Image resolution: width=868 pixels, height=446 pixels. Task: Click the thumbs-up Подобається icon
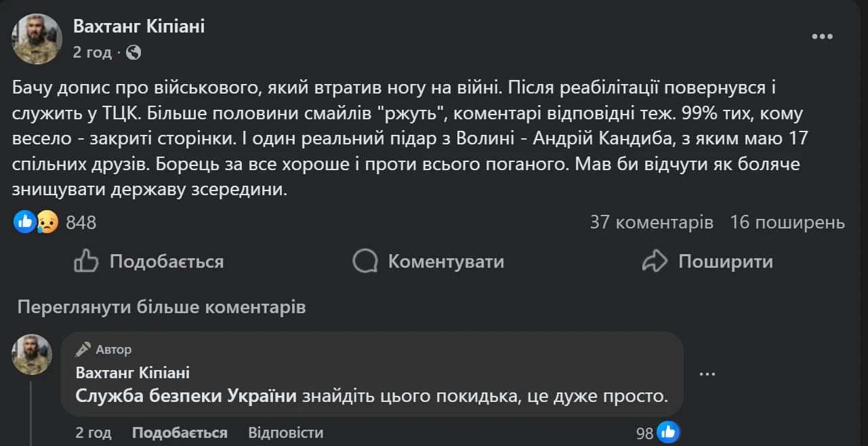(x=87, y=261)
